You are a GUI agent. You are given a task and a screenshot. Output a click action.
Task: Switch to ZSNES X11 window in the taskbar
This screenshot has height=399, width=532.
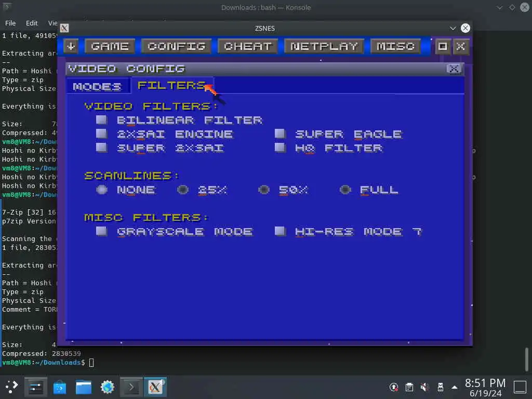pos(155,387)
